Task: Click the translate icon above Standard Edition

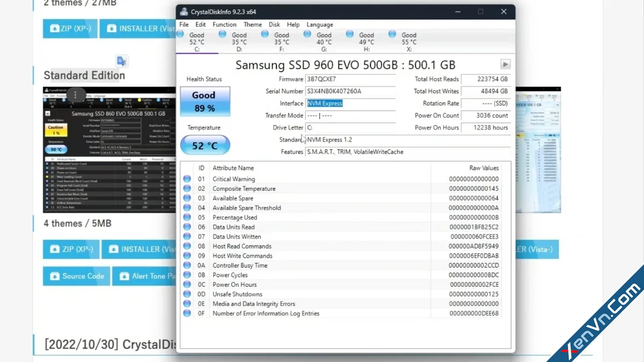Action: point(122,61)
